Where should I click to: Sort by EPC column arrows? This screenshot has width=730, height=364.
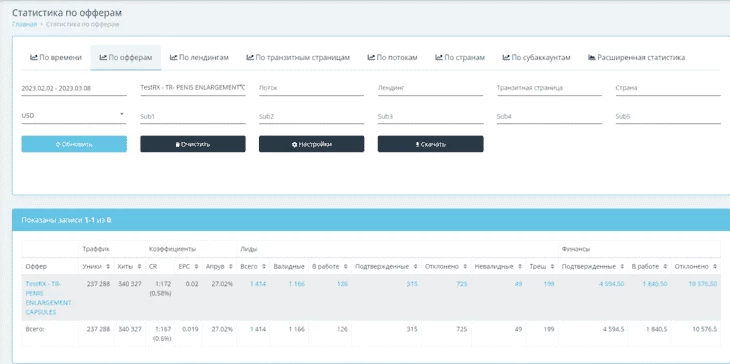click(x=196, y=267)
